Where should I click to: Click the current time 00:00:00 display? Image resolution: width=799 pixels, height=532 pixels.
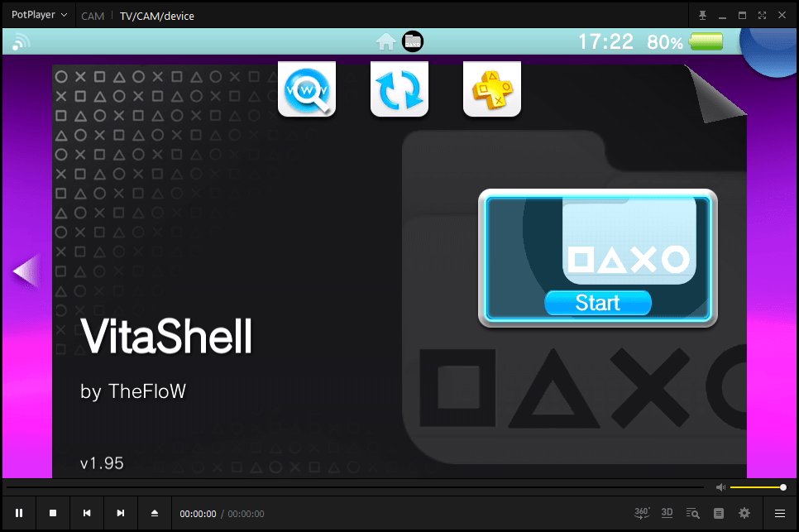pyautogui.click(x=198, y=514)
